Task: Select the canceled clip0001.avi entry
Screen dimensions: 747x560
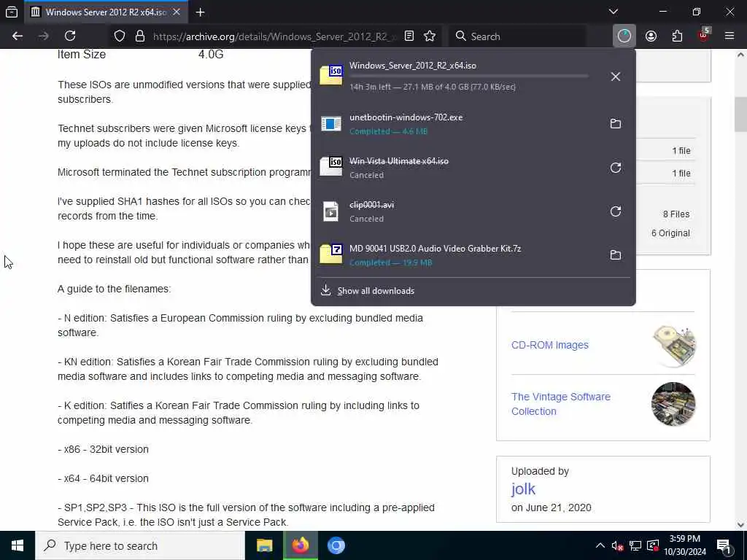Action: [457, 211]
